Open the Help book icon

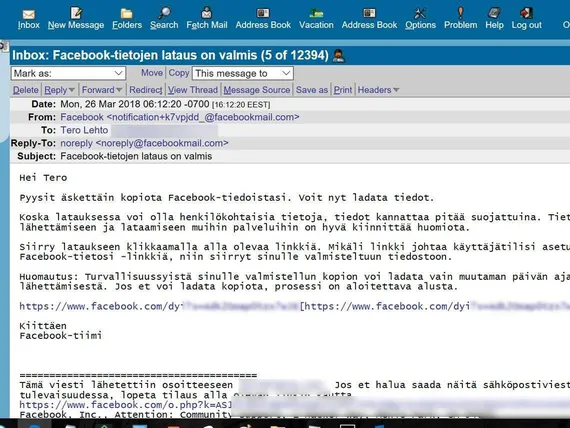pos(494,13)
